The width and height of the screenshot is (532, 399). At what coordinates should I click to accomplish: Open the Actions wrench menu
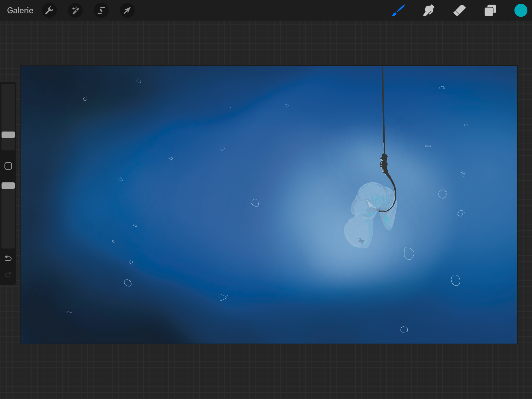[49, 10]
